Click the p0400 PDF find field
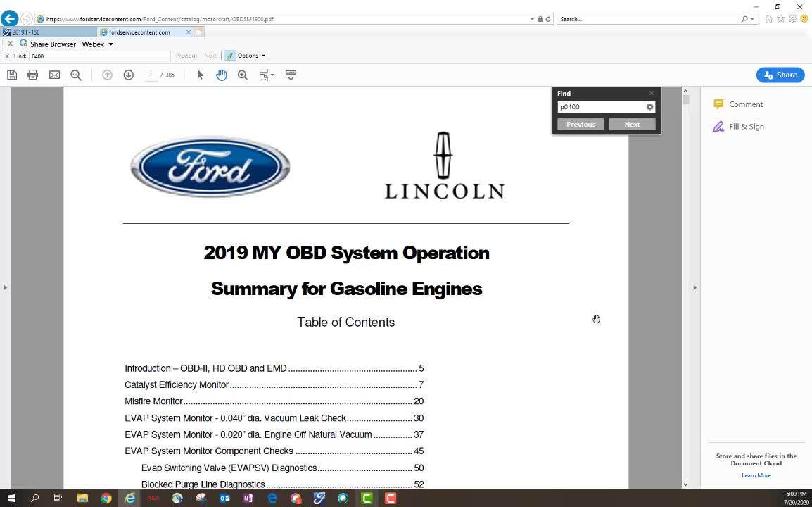This screenshot has width=812, height=507. coord(601,107)
